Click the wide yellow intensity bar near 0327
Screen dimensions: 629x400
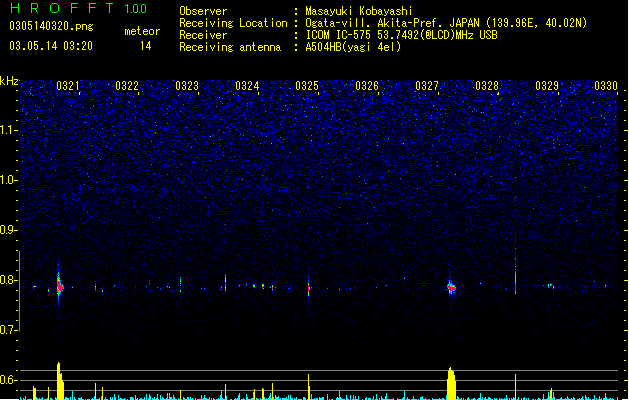point(451,383)
